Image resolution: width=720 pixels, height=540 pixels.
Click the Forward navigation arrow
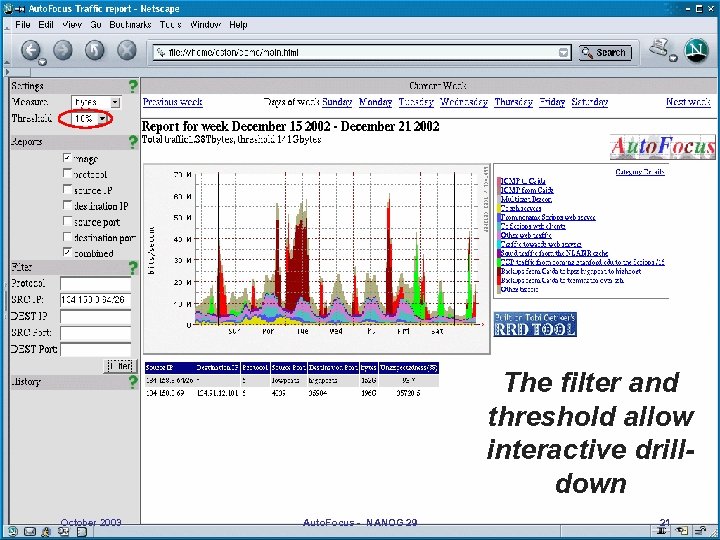(x=63, y=50)
